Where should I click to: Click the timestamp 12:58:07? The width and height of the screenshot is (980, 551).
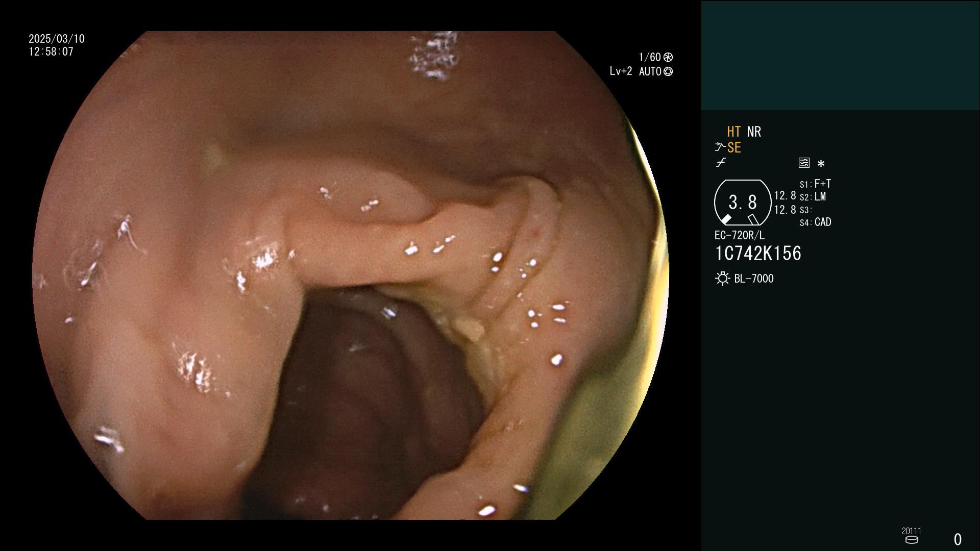coord(51,52)
